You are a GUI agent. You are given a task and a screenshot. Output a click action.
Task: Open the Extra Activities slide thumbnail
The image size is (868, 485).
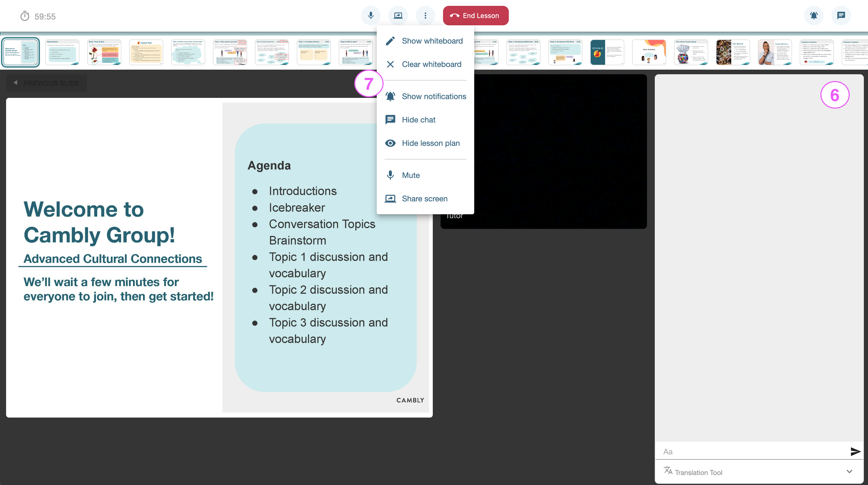point(649,53)
